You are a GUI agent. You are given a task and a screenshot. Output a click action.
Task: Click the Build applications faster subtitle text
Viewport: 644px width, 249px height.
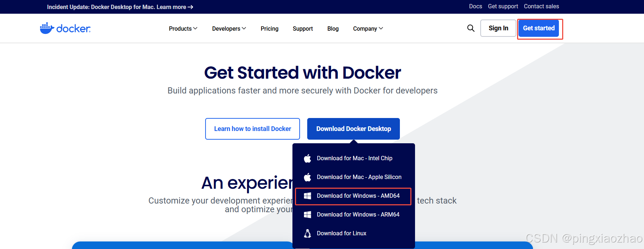[303, 91]
